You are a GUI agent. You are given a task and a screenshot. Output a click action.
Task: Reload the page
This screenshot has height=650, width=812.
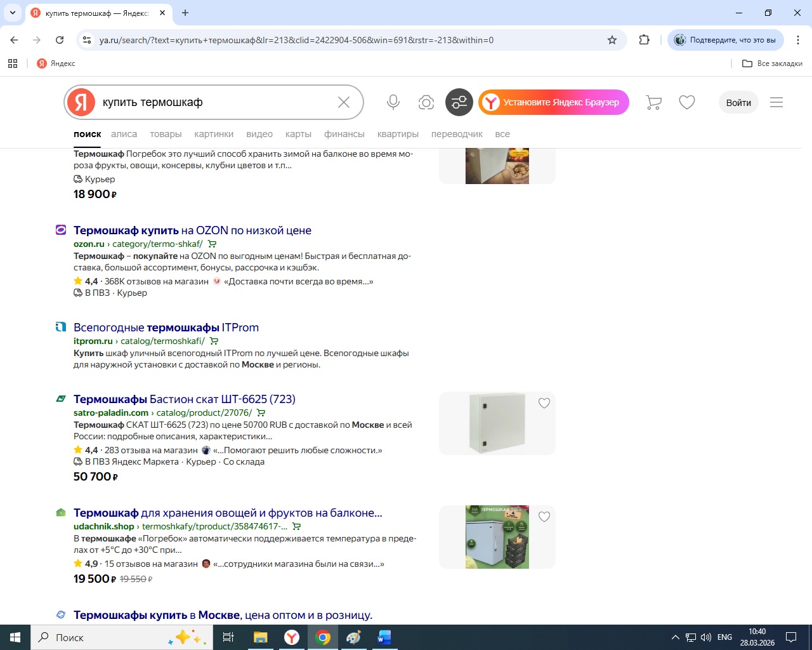(x=60, y=40)
